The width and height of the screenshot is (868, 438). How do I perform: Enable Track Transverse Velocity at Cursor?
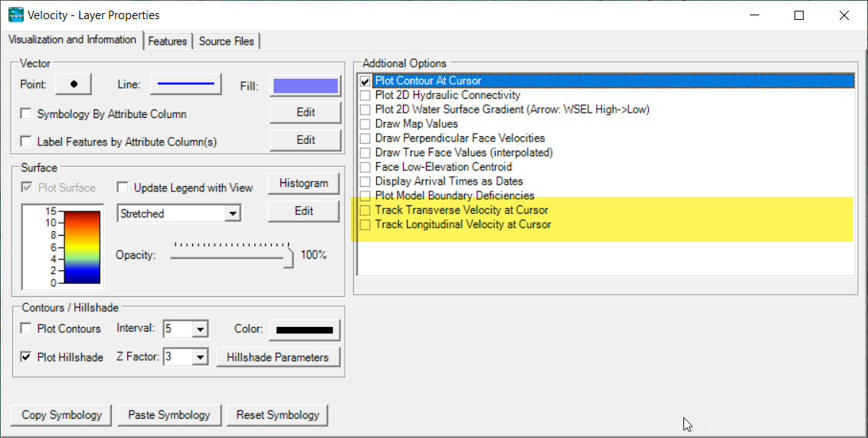coord(365,210)
